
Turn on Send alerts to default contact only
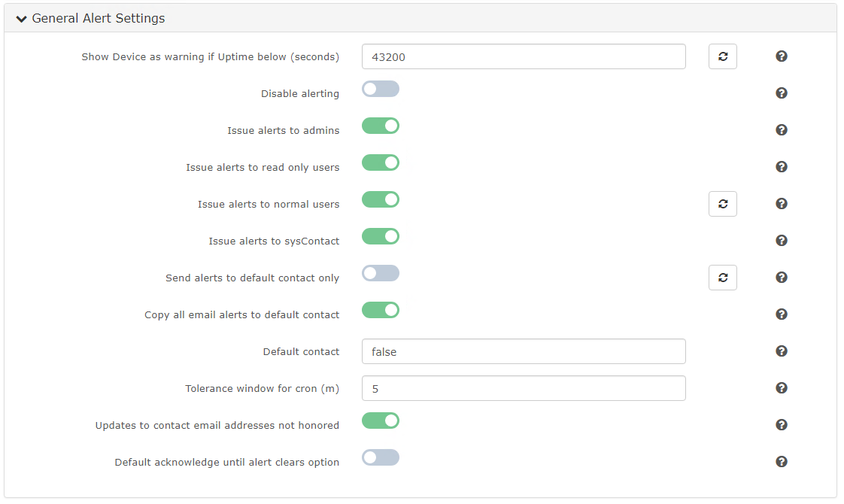coord(380,273)
